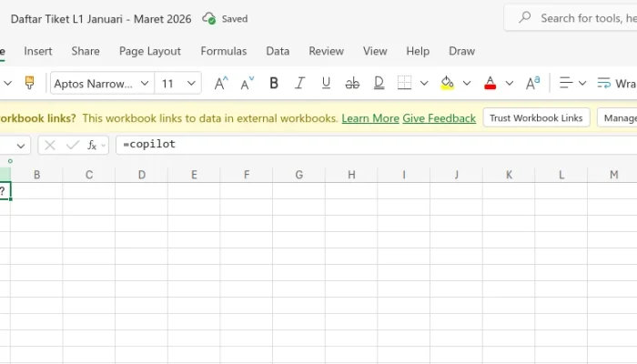Click the saved cloud status icon

pos(209,18)
